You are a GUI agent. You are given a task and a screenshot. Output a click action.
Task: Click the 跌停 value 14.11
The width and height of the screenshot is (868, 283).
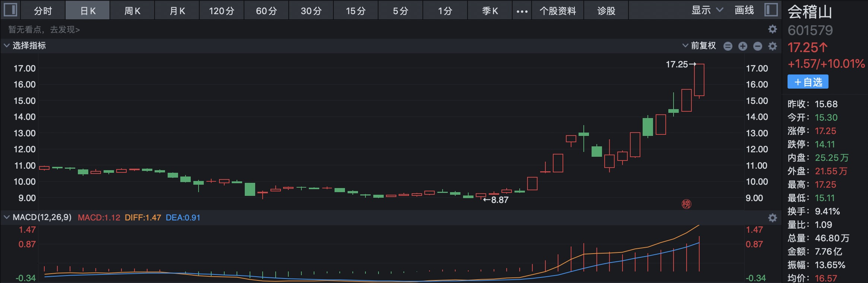click(x=825, y=144)
